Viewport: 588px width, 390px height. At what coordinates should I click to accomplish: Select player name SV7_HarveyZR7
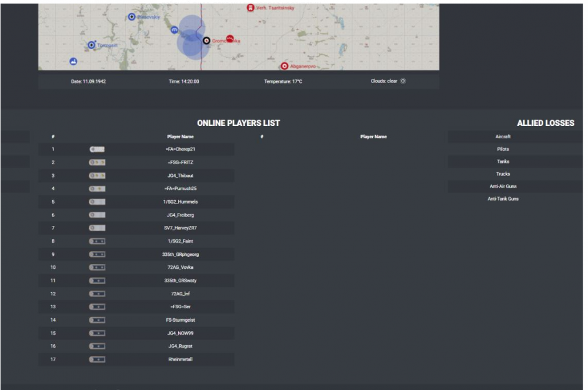tap(181, 228)
